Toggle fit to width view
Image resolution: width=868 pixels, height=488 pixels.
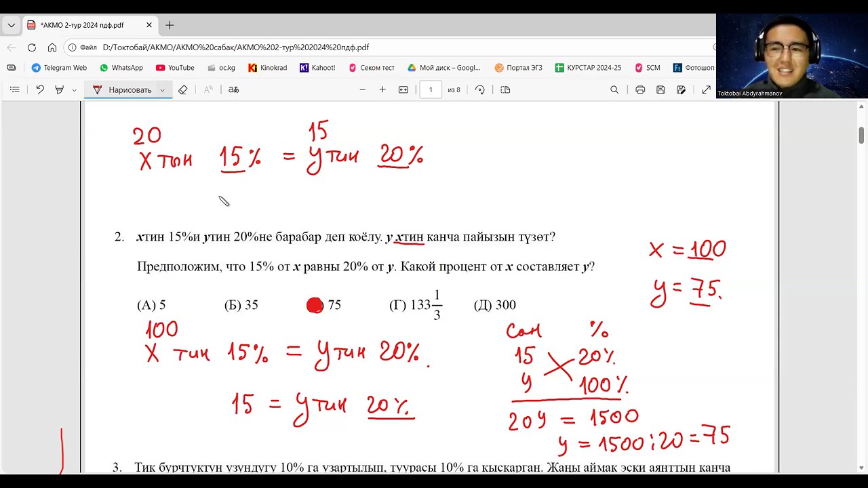[403, 89]
